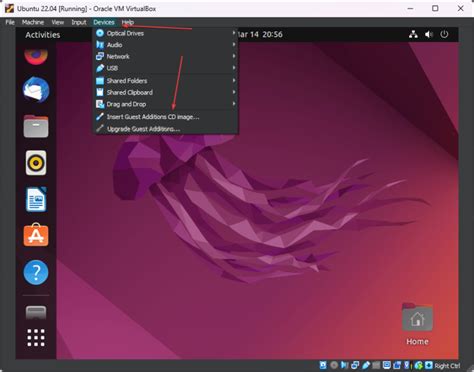474x372 pixels.
Task: Click Activities in the Ubuntu top bar
Action: (43, 35)
